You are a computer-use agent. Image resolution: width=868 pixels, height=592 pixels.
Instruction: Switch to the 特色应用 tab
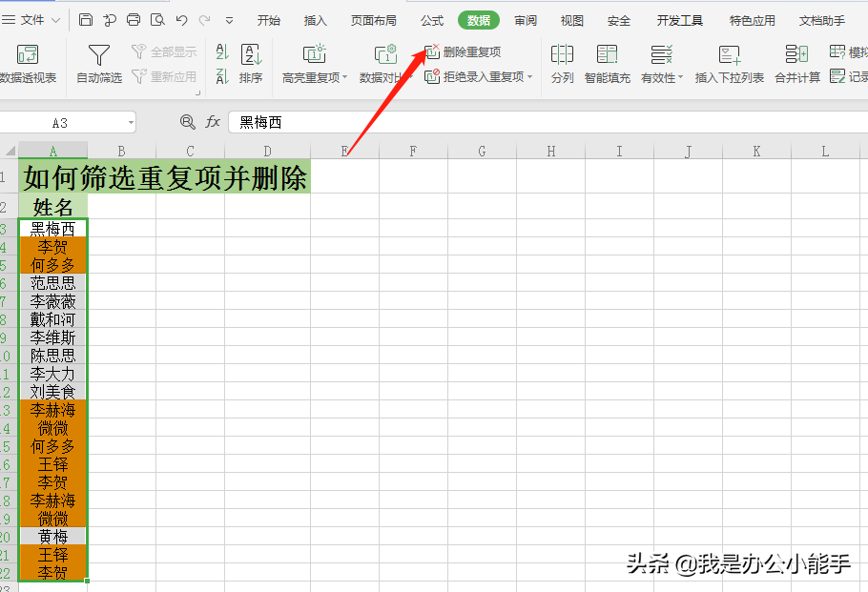(x=753, y=20)
